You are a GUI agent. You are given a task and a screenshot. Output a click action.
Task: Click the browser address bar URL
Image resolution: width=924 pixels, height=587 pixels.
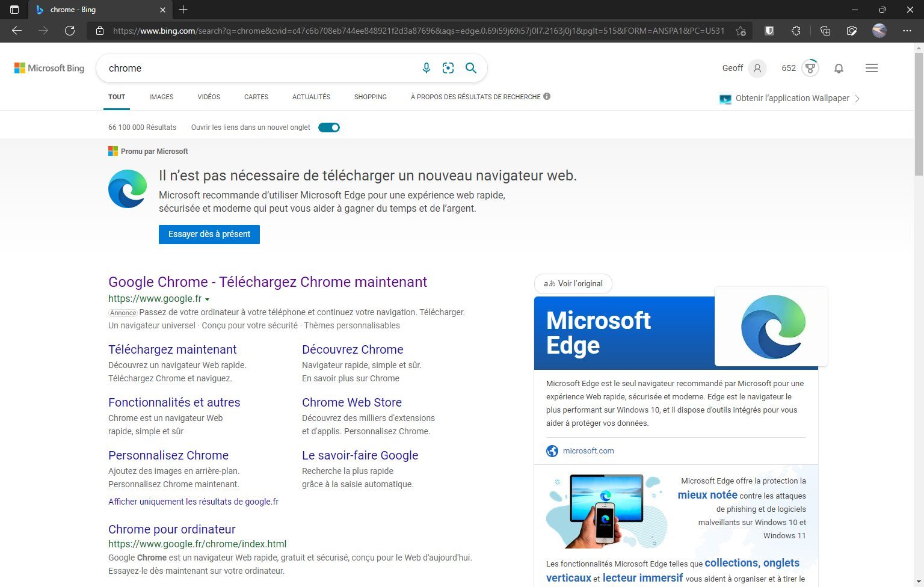tap(419, 31)
